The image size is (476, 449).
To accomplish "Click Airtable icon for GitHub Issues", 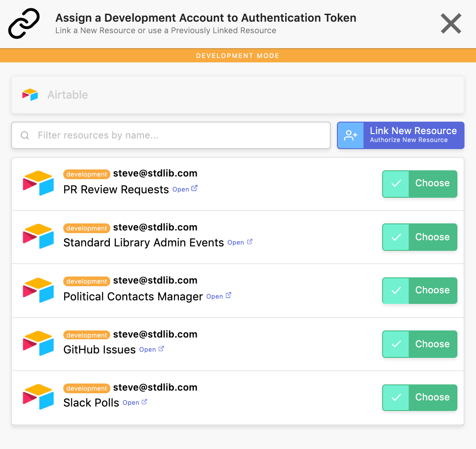I will point(38,343).
